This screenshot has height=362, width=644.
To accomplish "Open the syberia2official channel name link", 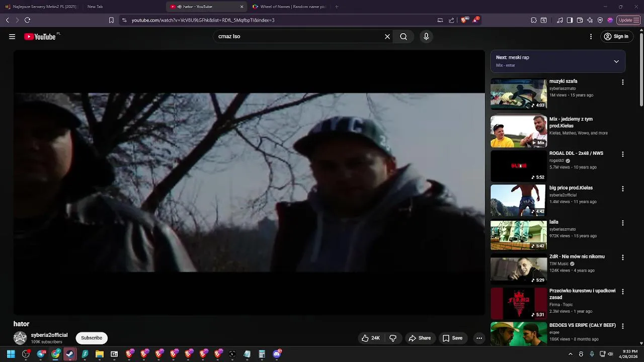I will coord(49,335).
